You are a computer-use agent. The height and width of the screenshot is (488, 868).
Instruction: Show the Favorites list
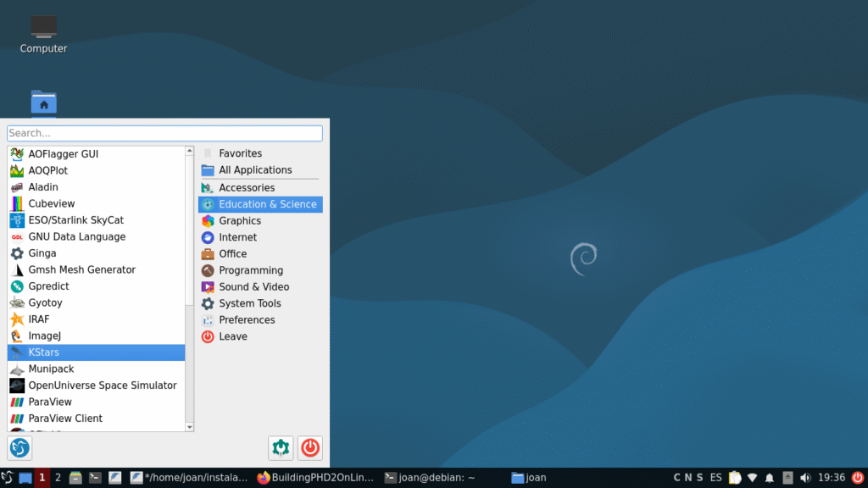click(240, 153)
